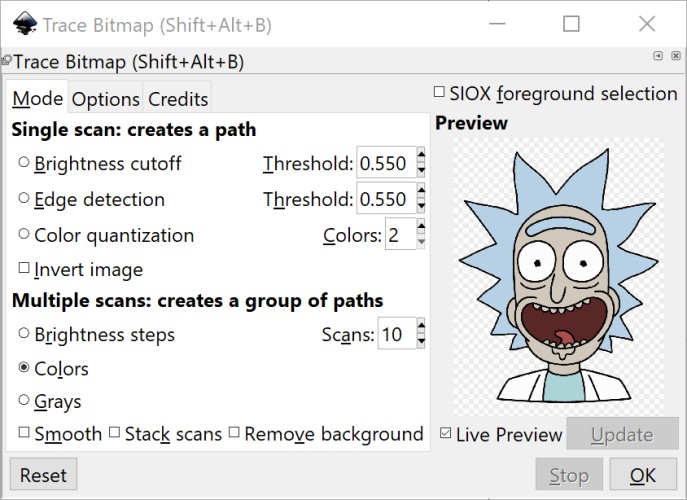687x500 pixels.
Task: Click the Inkscape logo icon in title bar
Action: click(25, 24)
